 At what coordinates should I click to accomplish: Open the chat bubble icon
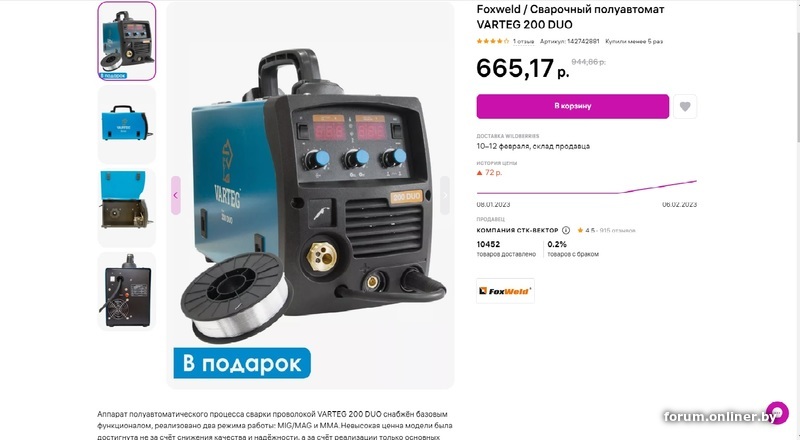coord(778,412)
